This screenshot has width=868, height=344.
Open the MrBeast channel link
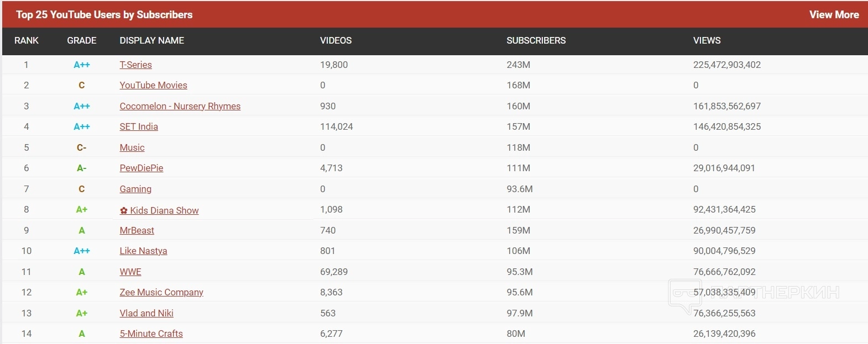coord(137,230)
